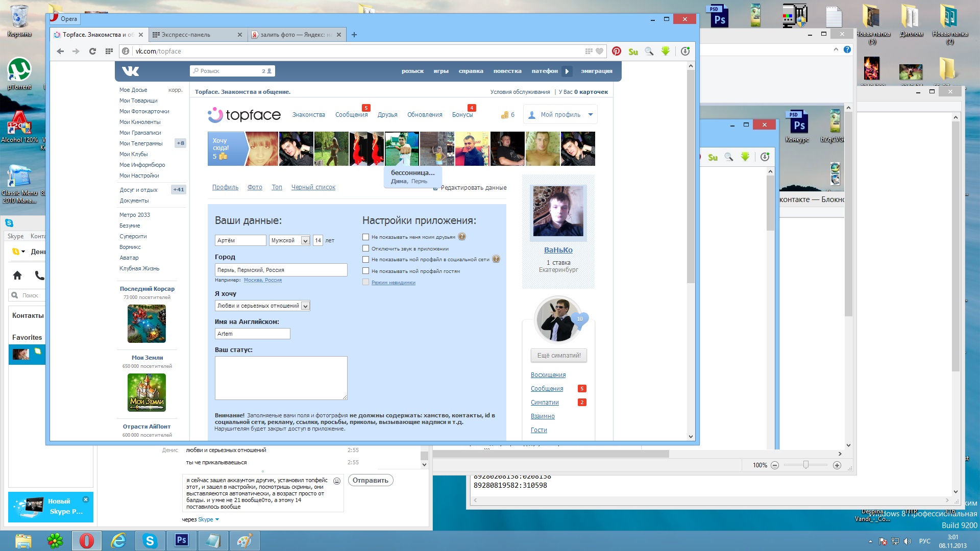Open the Recycle Bin desktop icon
Screen dimensions: 980x551
19,21
